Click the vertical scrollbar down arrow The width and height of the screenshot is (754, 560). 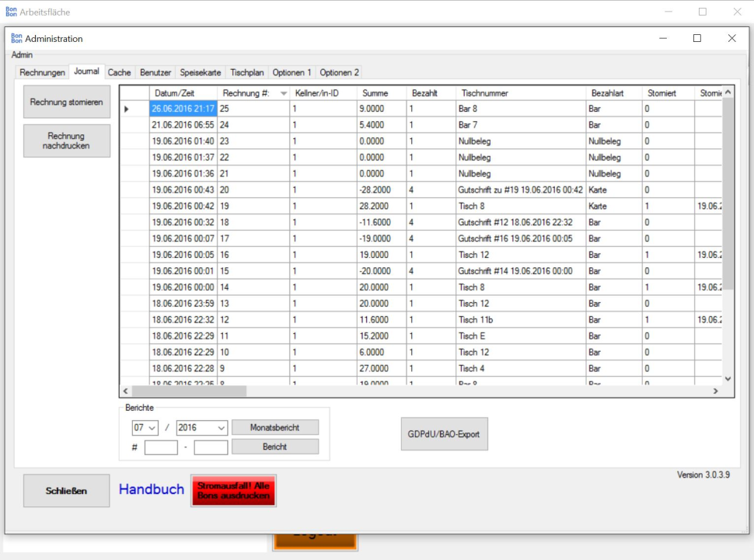coord(728,378)
